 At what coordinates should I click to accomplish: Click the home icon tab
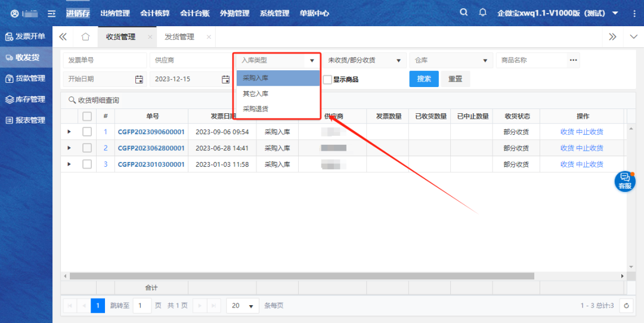[x=85, y=37]
